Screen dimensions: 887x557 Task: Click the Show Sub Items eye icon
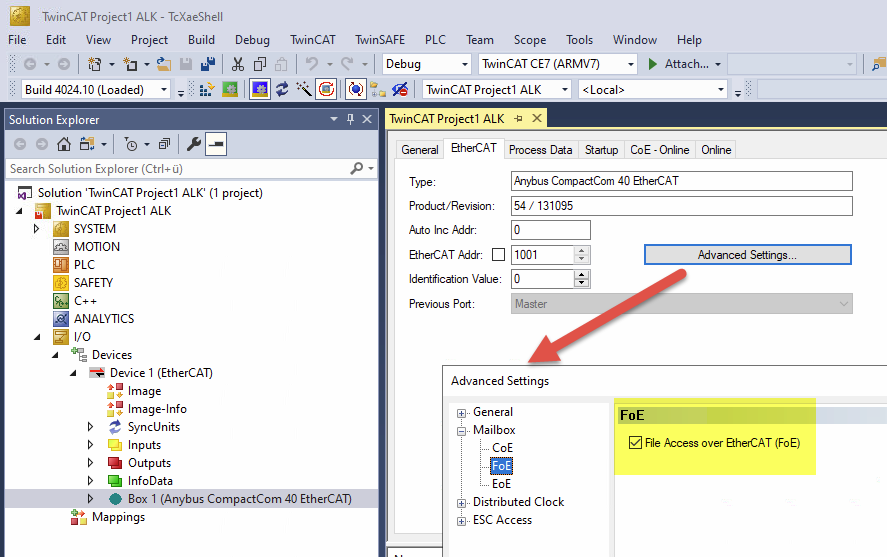pyautogui.click(x=400, y=89)
